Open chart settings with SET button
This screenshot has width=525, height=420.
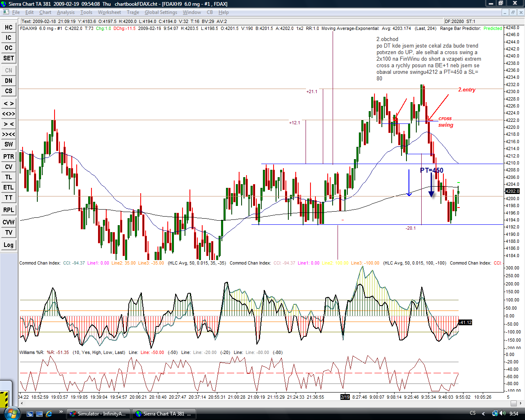pyautogui.click(x=9, y=58)
